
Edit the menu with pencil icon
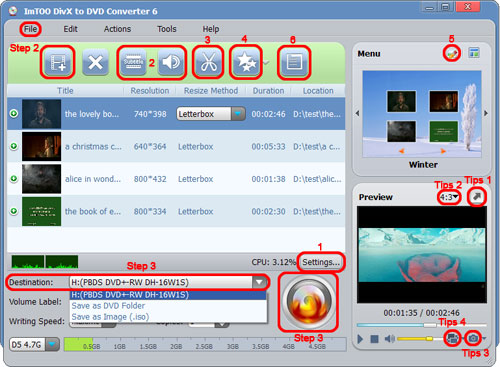point(452,53)
